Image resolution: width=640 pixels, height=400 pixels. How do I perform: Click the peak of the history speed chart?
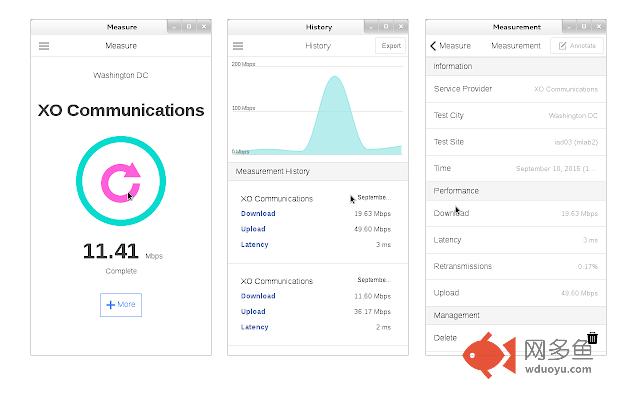(335, 77)
